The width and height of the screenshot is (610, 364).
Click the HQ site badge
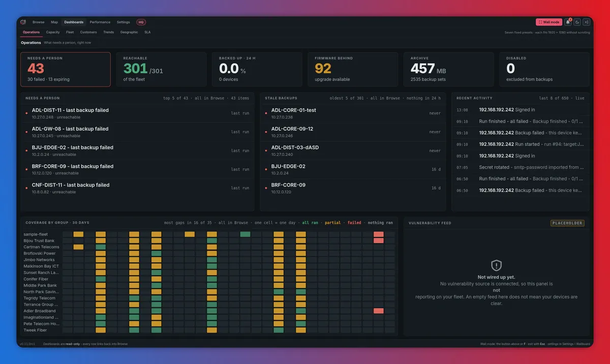141,22
